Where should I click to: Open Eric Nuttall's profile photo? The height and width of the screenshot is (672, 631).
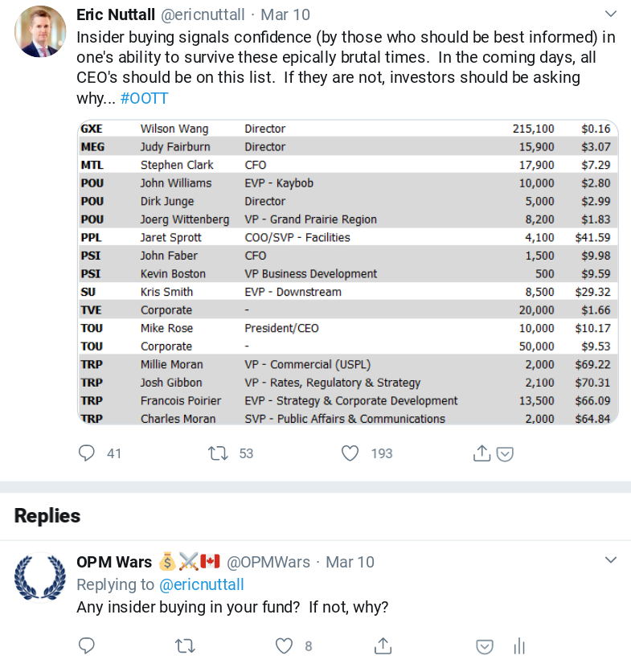40,31
